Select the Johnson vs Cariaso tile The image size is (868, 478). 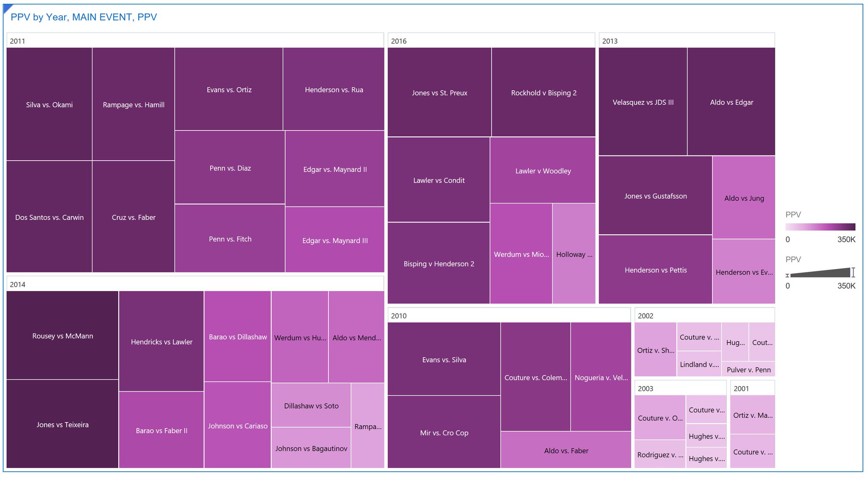coord(238,425)
